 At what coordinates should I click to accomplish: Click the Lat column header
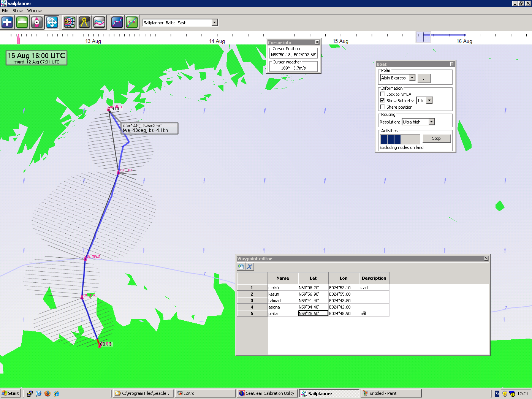[313, 278]
